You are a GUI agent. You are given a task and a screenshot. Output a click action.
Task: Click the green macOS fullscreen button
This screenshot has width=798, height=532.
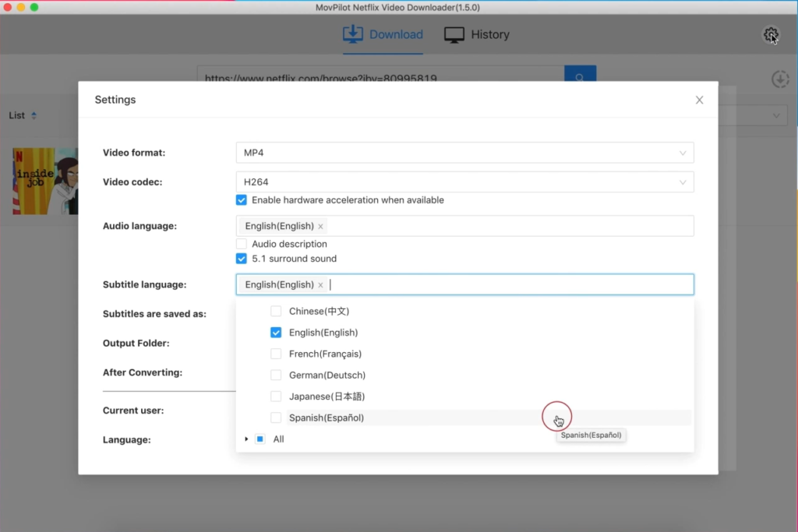[x=34, y=7]
